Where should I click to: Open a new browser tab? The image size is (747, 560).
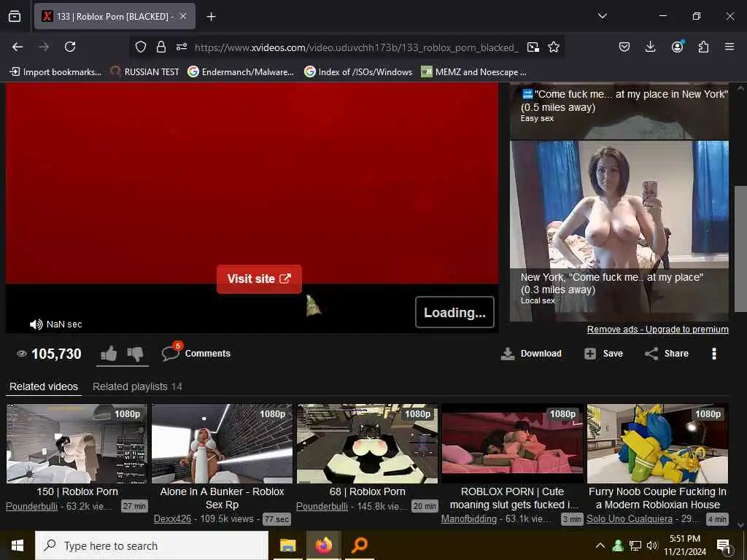[x=211, y=17]
